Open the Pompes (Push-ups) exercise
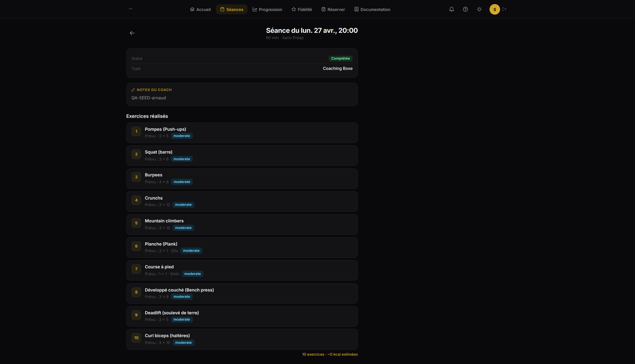This screenshot has height=364, width=635. click(242, 133)
